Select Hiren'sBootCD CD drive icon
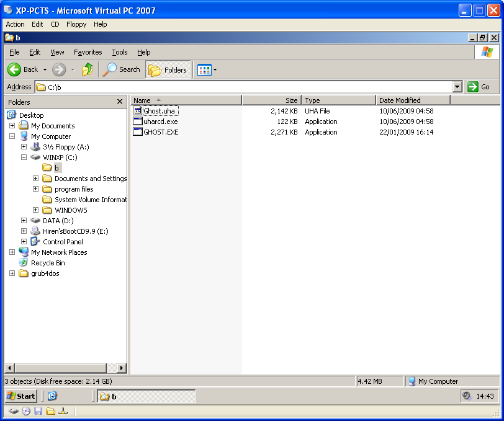The image size is (504, 421). [35, 231]
